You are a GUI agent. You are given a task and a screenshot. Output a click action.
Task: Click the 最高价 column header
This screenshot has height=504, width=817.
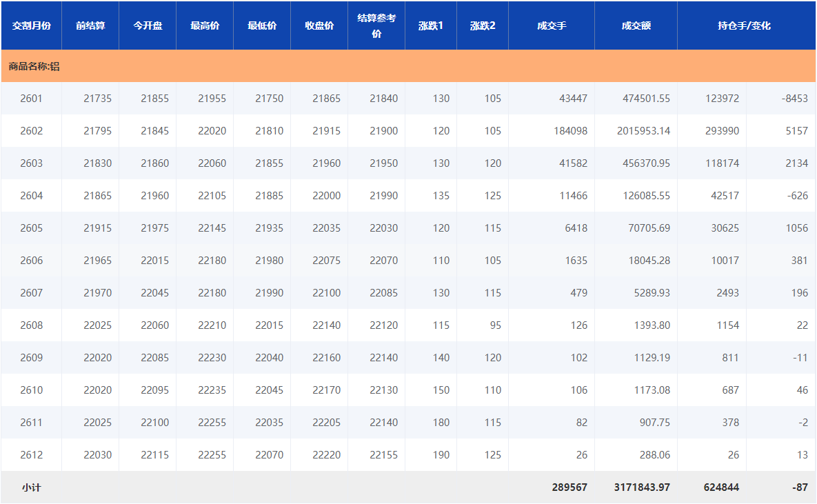tap(205, 26)
